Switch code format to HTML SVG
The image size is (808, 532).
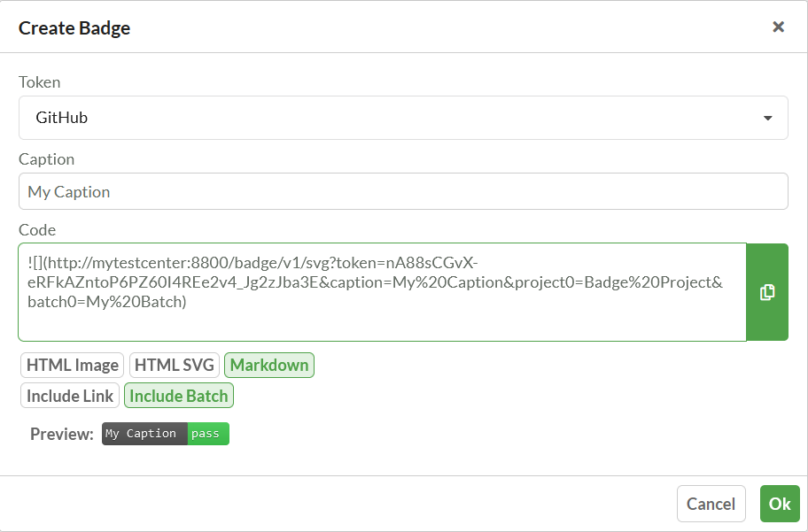(x=175, y=365)
